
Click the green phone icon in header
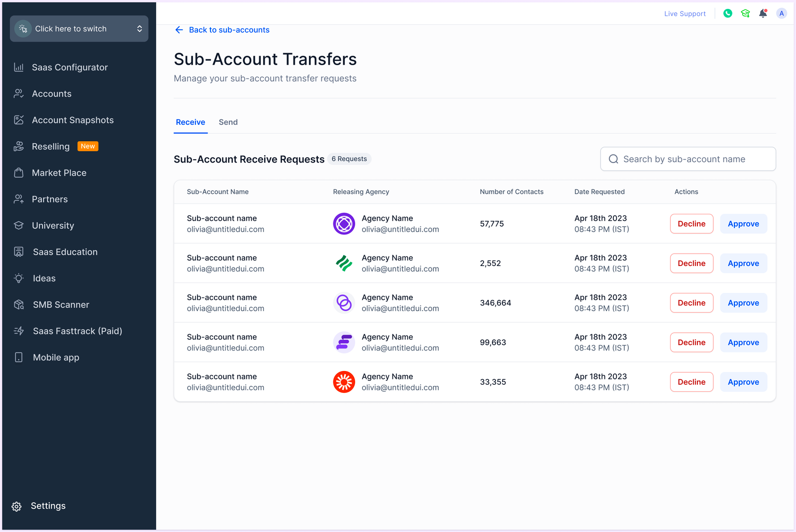[x=727, y=13]
